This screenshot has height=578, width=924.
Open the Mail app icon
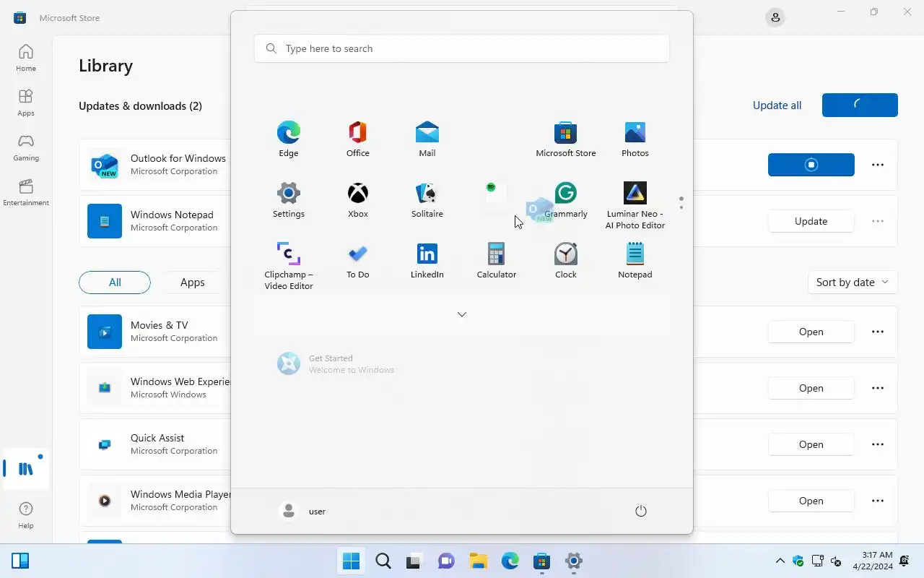pyautogui.click(x=427, y=139)
